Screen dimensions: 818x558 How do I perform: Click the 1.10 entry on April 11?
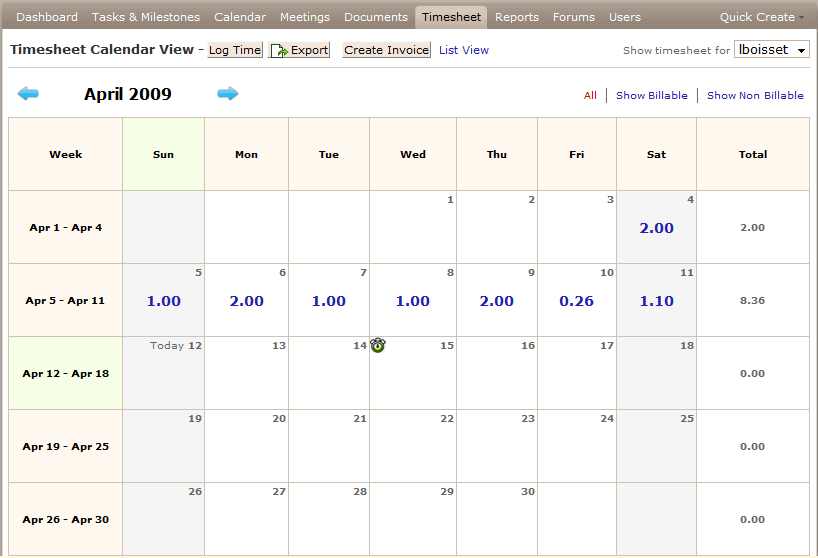coord(656,301)
